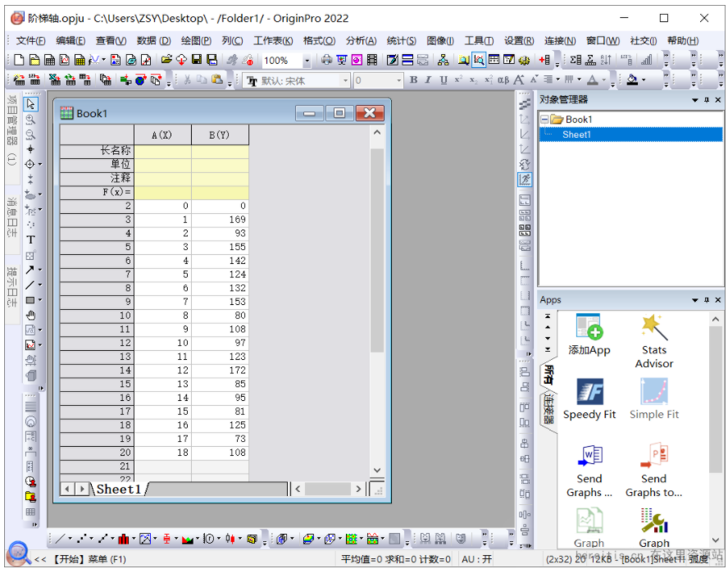The height and width of the screenshot is (569, 728).
Task: Click the Excel import icon
Action: (x=55, y=80)
